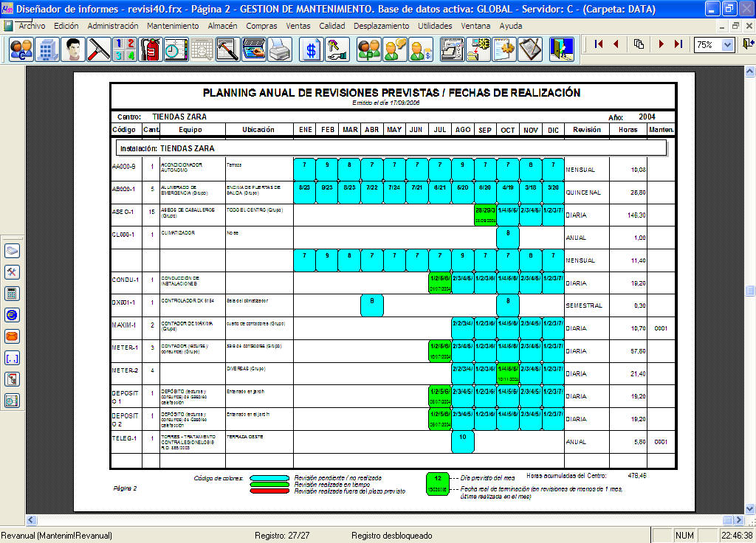Image resolution: width=756 pixels, height=543 pixels.
Task: Click the euro symbol sidebar icon
Action: (x=12, y=315)
